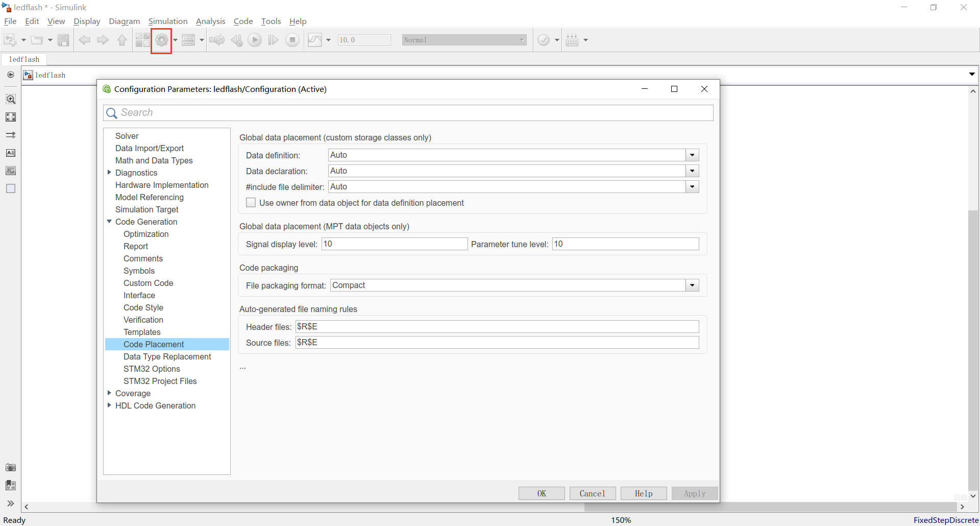Click the Step Forward playback icon

tap(274, 40)
